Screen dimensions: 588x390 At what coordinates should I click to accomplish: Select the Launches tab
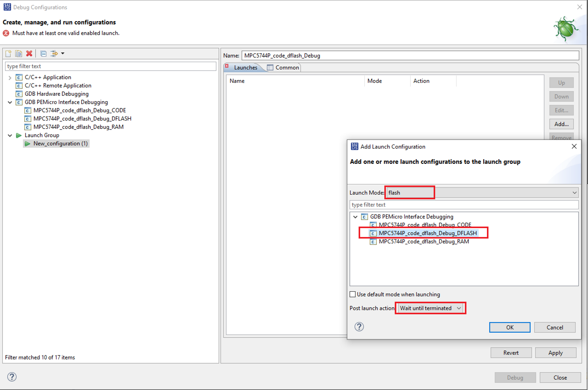(x=245, y=67)
